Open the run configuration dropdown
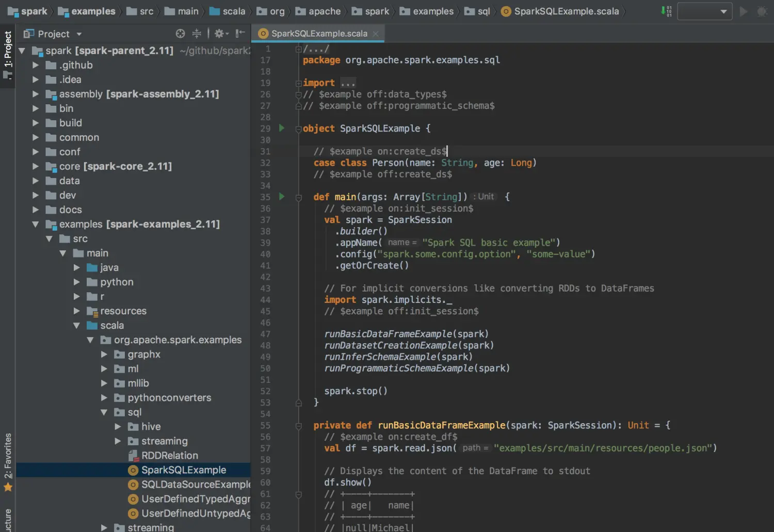 705,11
